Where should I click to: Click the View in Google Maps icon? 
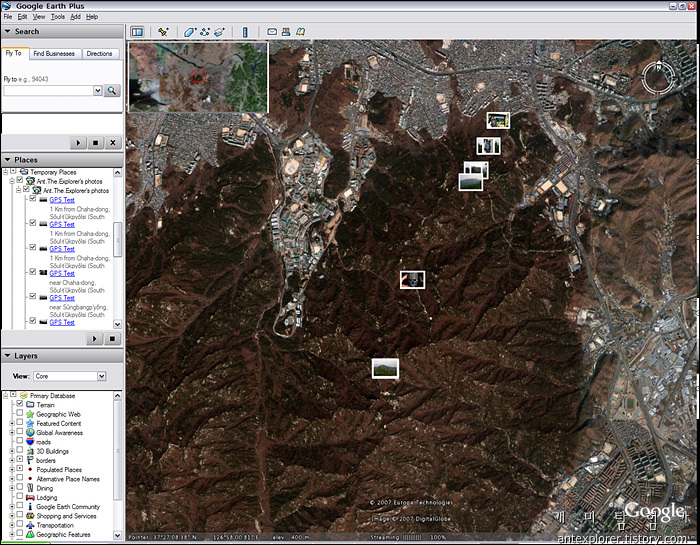click(x=300, y=32)
